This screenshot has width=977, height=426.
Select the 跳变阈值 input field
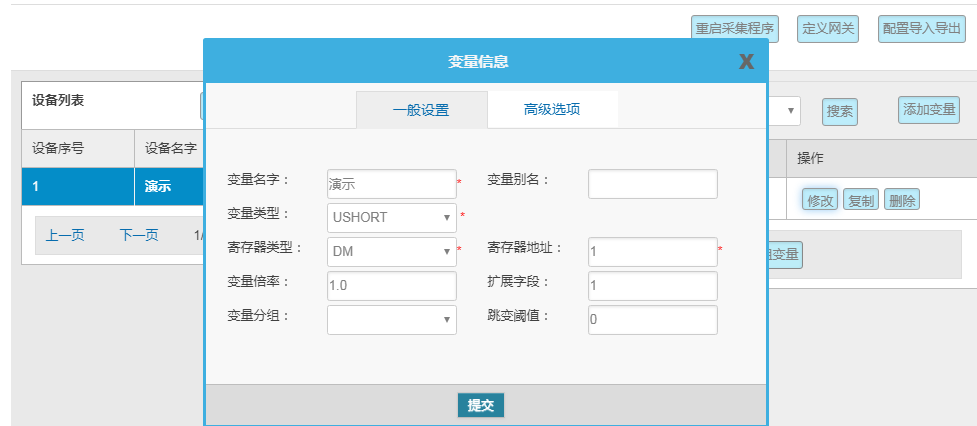click(x=652, y=320)
